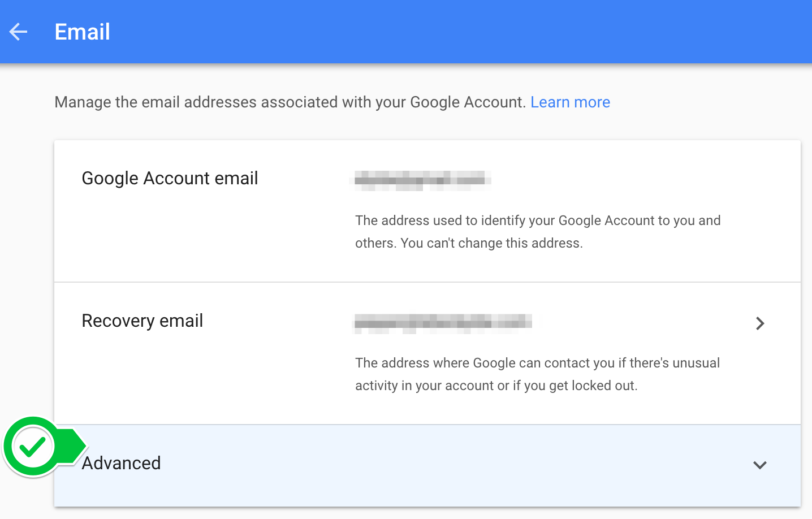Click the Advanced section label
This screenshot has height=519, width=812.
(122, 463)
